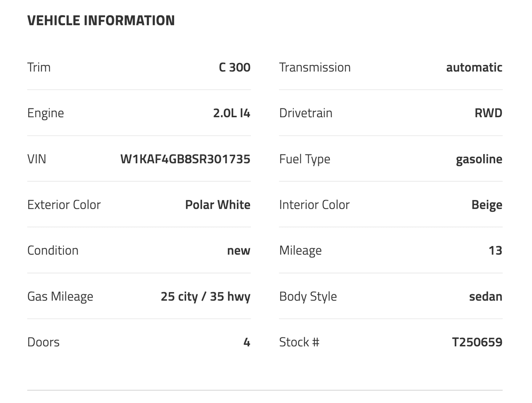
Task: Select the sedan body style value
Action: [485, 296]
